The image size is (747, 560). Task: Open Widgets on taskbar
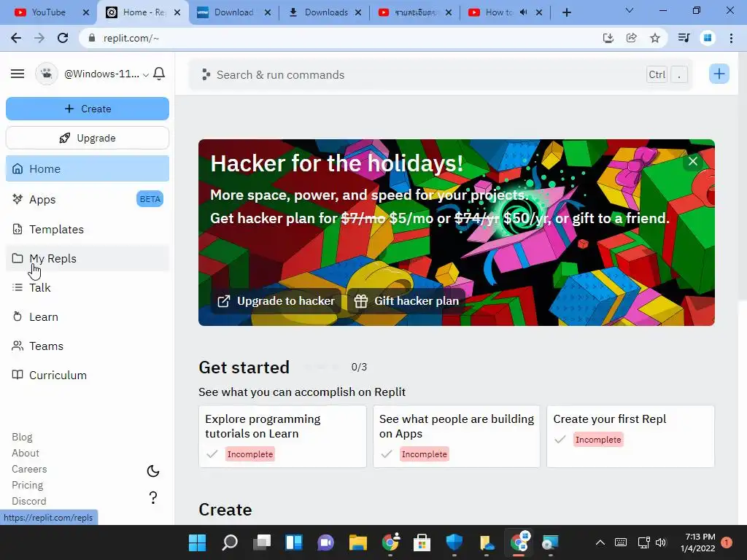click(x=294, y=542)
